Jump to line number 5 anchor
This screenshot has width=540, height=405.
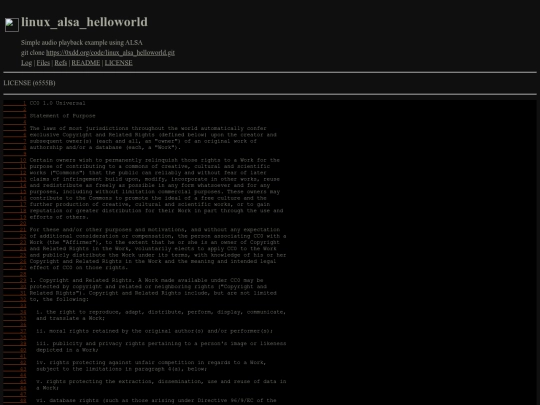click(x=15, y=128)
